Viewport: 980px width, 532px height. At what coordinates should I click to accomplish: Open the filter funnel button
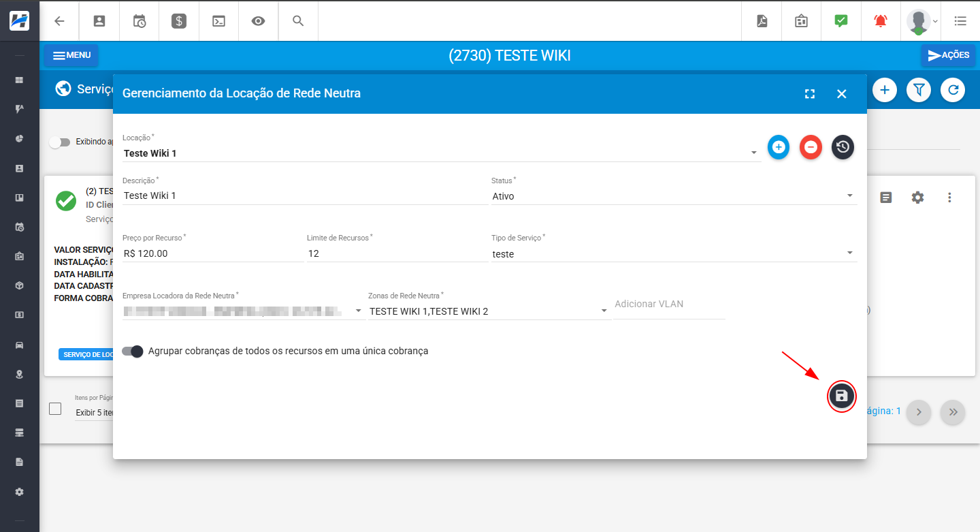(919, 90)
